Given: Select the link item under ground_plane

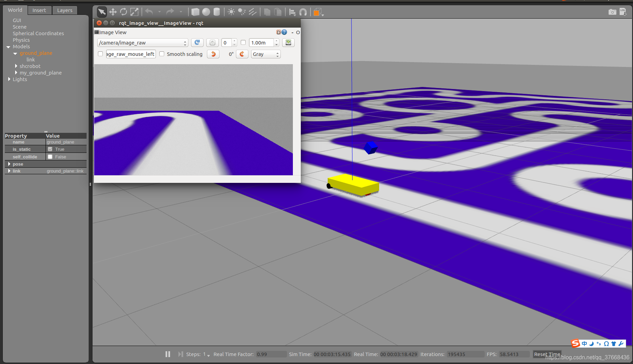Looking at the screenshot, I should click(x=31, y=60).
